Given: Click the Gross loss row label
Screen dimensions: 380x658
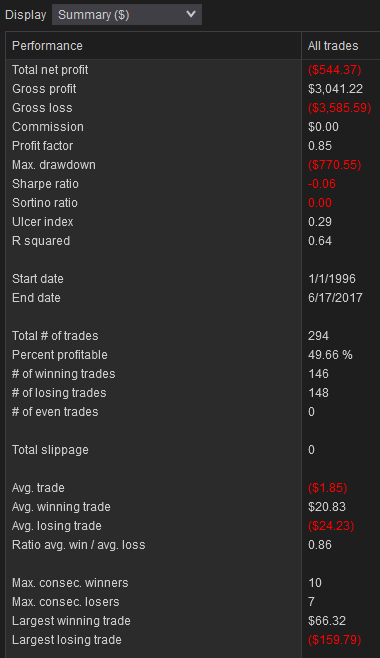Looking at the screenshot, I should pyautogui.click(x=42, y=108).
